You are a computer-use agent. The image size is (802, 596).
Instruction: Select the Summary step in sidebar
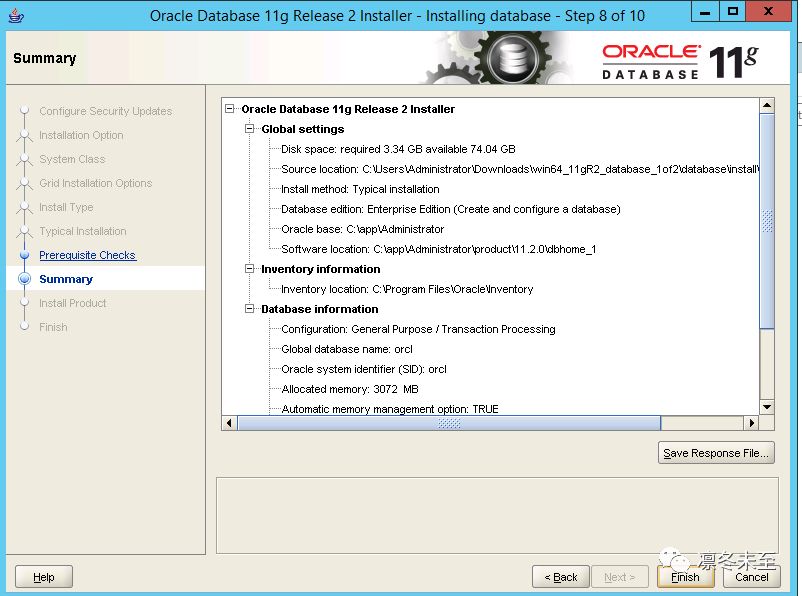point(66,279)
